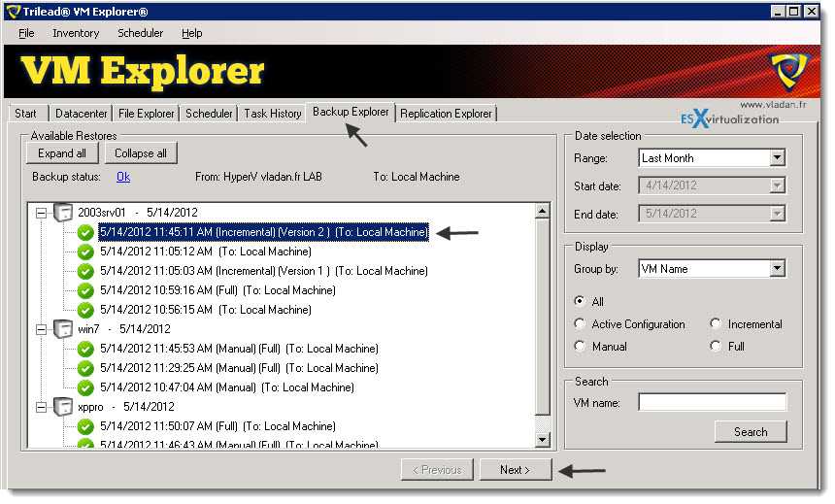This screenshot has width=835, height=504.
Task: Click green check icon for 11:05:03 AM backup
Action: tap(85, 271)
